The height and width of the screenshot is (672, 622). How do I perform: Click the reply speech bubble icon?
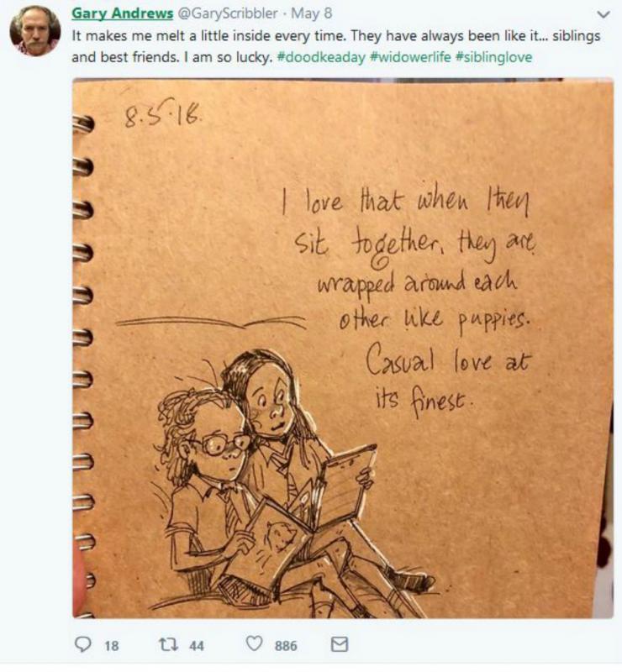[82, 644]
